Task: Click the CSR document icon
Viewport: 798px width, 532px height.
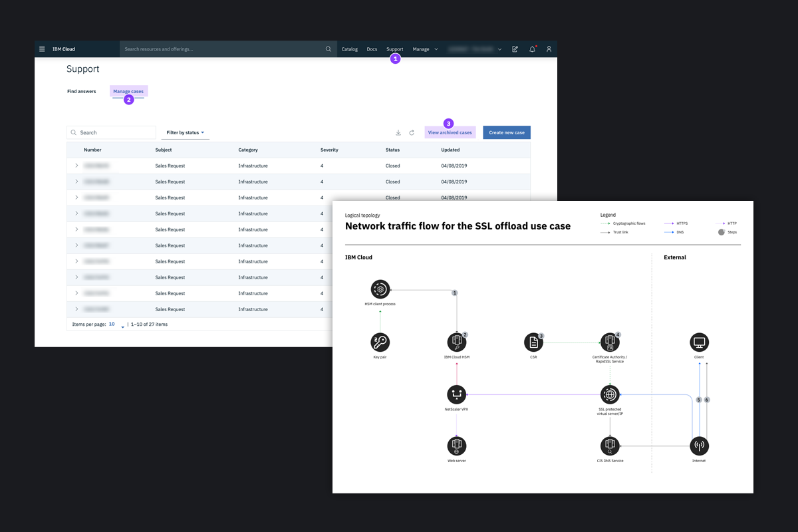Action: (x=533, y=342)
